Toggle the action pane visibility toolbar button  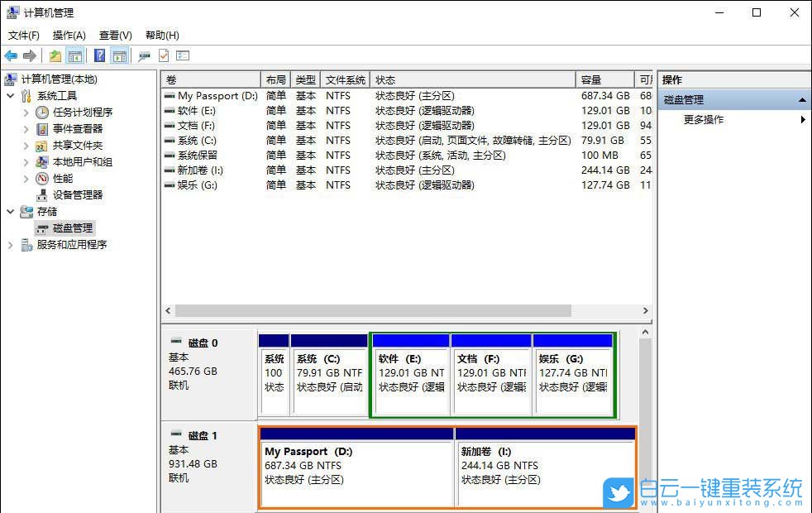[x=120, y=55]
